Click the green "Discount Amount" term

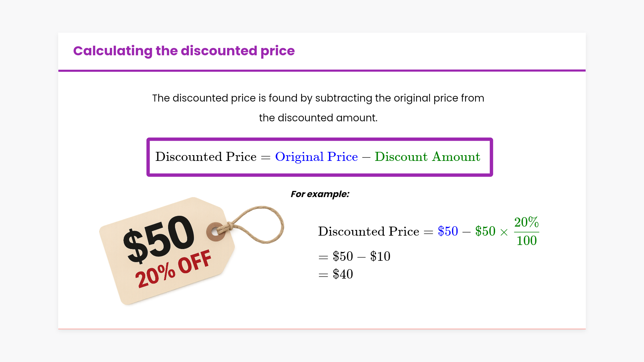[x=427, y=157]
